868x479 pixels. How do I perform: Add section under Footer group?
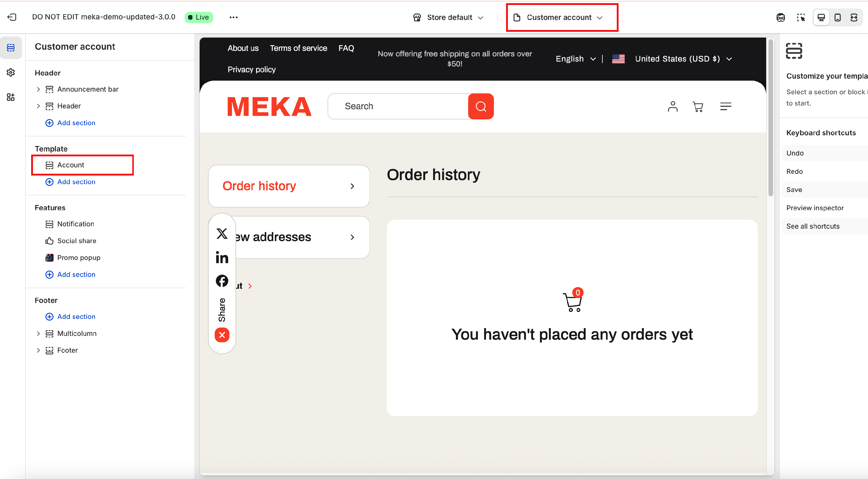(70, 317)
